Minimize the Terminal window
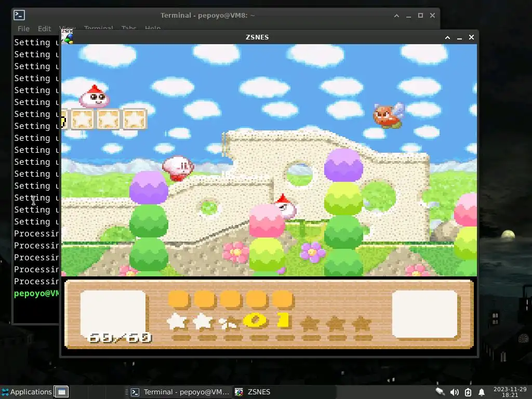This screenshot has width=532, height=399. click(x=408, y=16)
